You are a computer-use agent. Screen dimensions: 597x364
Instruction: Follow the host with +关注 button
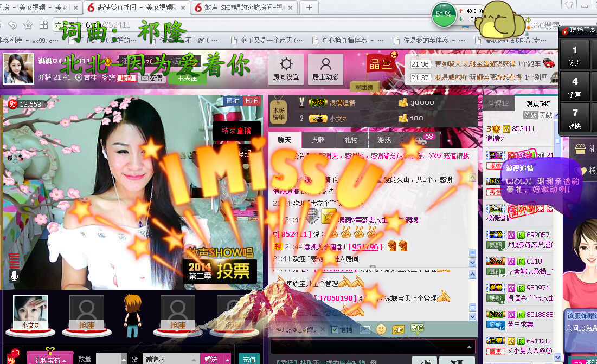coord(187,78)
